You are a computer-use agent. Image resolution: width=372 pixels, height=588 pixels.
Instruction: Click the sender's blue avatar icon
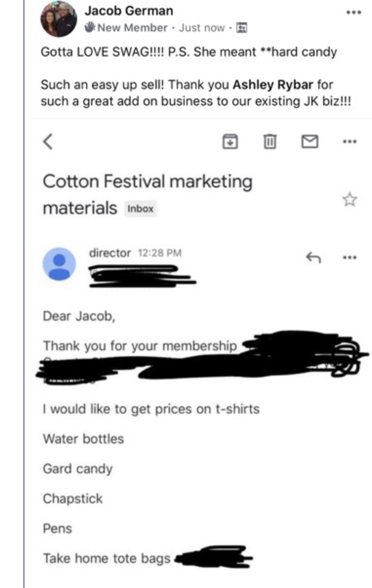(59, 264)
